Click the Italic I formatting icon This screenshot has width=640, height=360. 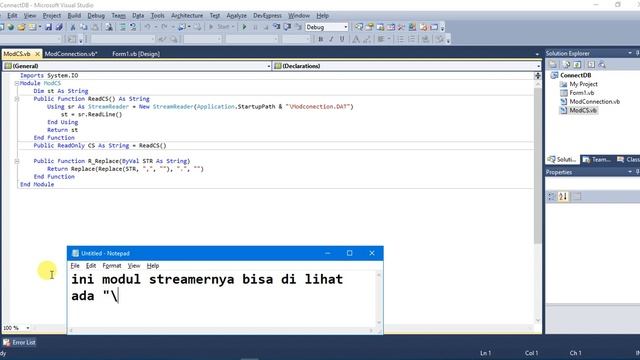point(331,39)
